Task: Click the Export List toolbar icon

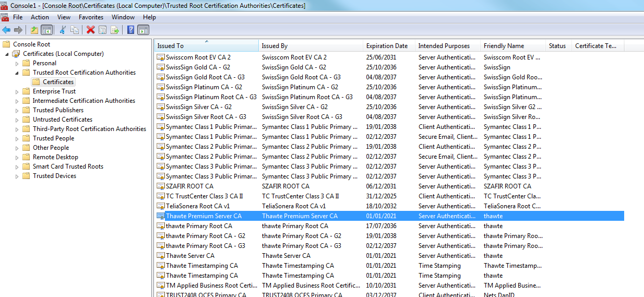Action: click(115, 30)
